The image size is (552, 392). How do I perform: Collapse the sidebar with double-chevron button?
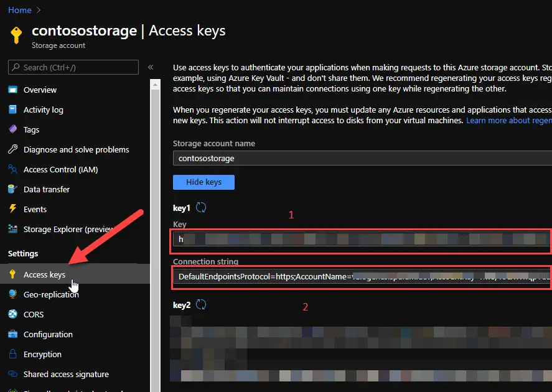(151, 67)
